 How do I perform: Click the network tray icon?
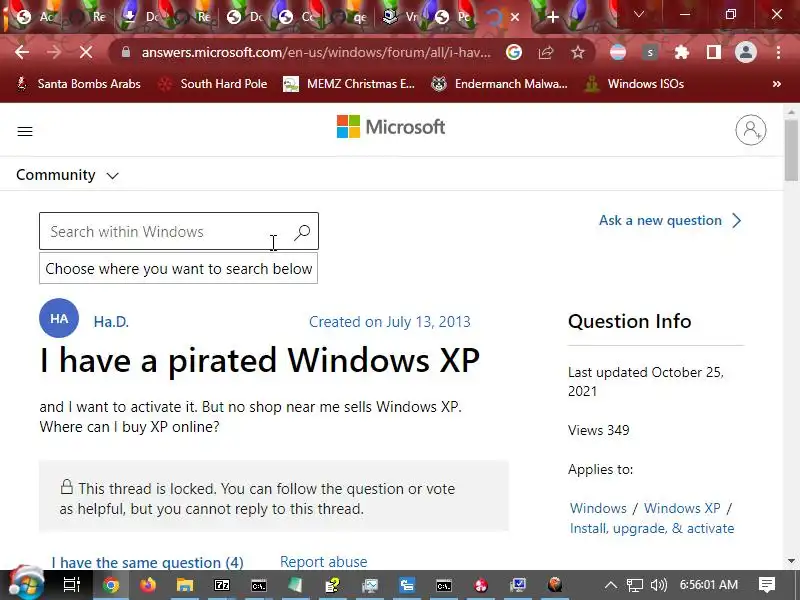coord(635,585)
